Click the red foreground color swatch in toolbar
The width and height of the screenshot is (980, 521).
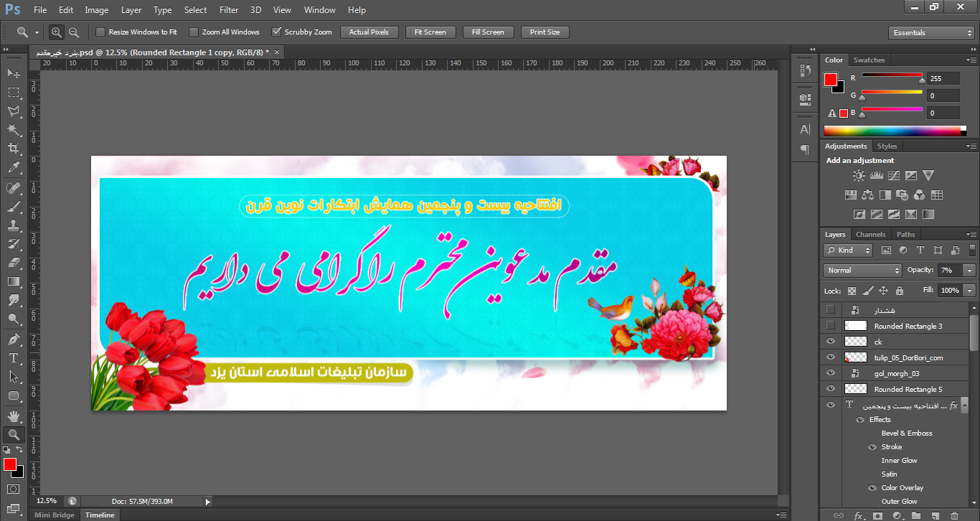10,465
